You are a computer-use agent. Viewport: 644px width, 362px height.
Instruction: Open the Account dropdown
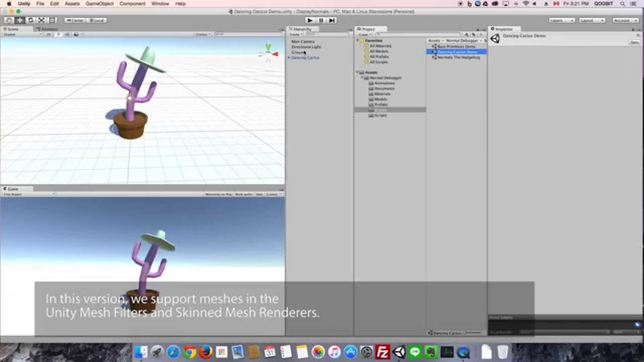(x=625, y=20)
